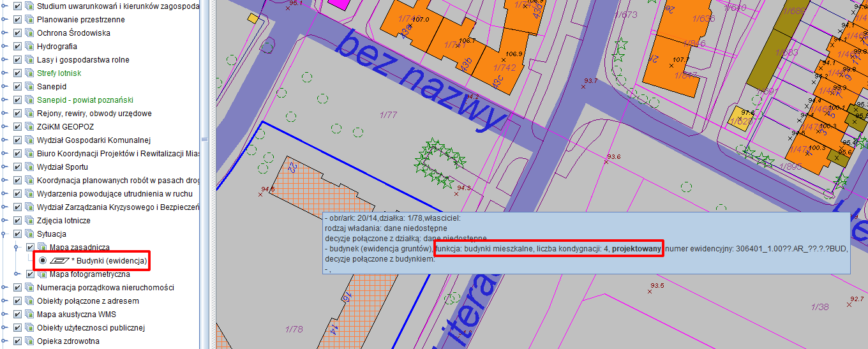Select the Budynki (ewidencja) radio button
This screenshot has height=349, width=868.
pos(43,261)
